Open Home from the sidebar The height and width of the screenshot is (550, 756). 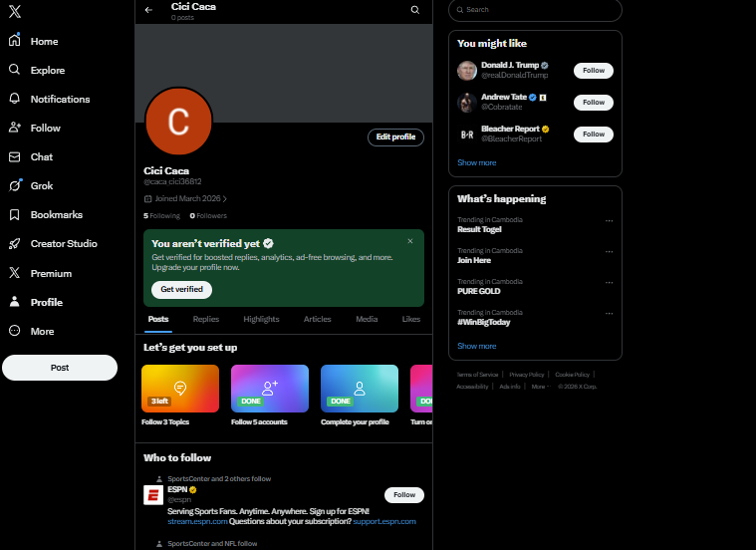[33, 41]
